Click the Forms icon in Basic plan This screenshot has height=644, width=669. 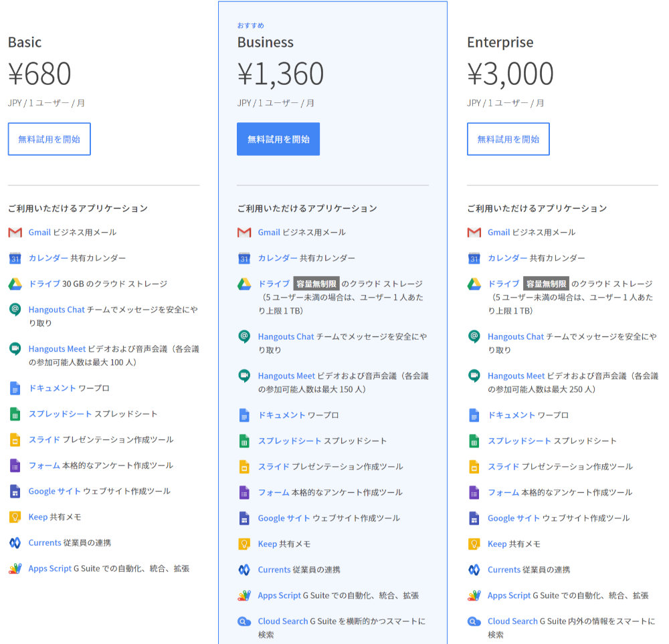coord(15,465)
